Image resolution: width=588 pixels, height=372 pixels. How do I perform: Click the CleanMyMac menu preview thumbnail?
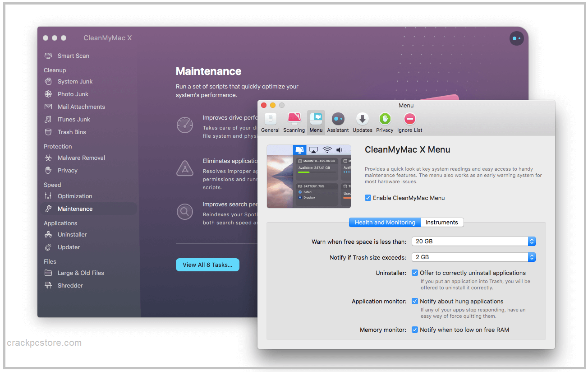tap(309, 177)
